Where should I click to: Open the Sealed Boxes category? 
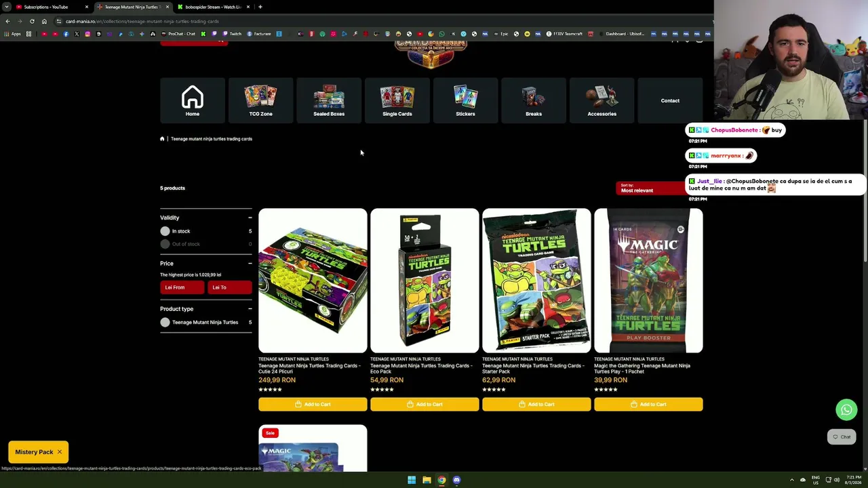(x=329, y=100)
